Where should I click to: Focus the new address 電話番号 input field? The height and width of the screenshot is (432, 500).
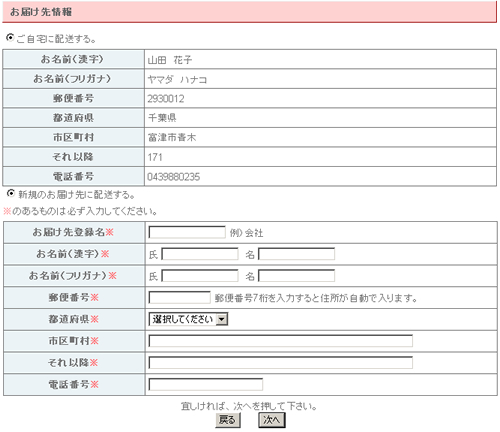tap(206, 384)
